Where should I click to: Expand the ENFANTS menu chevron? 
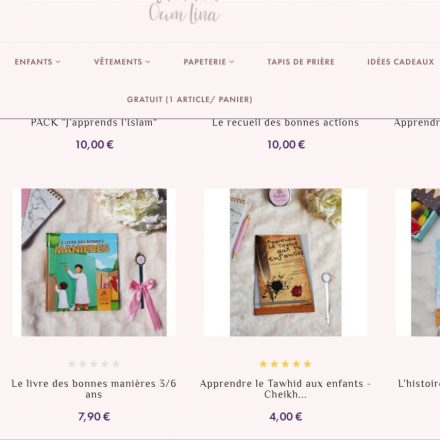58,62
